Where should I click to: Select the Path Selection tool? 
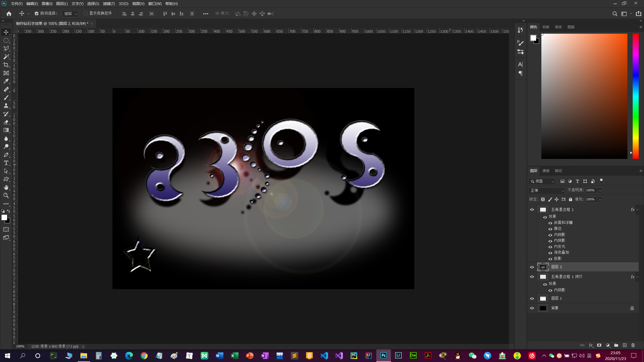pos(6,171)
